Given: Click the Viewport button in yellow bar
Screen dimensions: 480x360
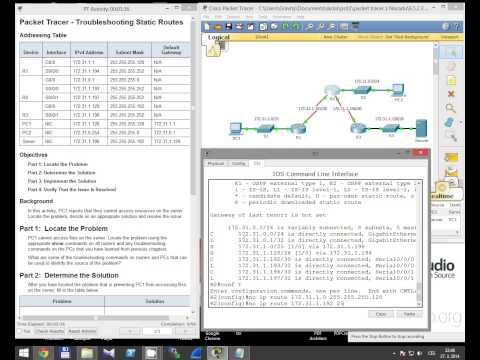Looking at the screenshot, I should coord(449,37).
